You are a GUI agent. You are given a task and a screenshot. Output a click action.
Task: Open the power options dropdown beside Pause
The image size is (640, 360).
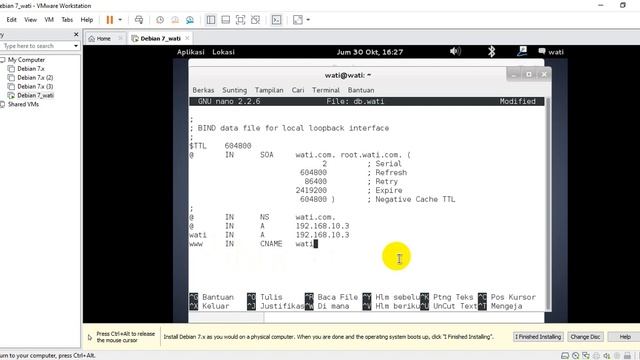coord(120,20)
